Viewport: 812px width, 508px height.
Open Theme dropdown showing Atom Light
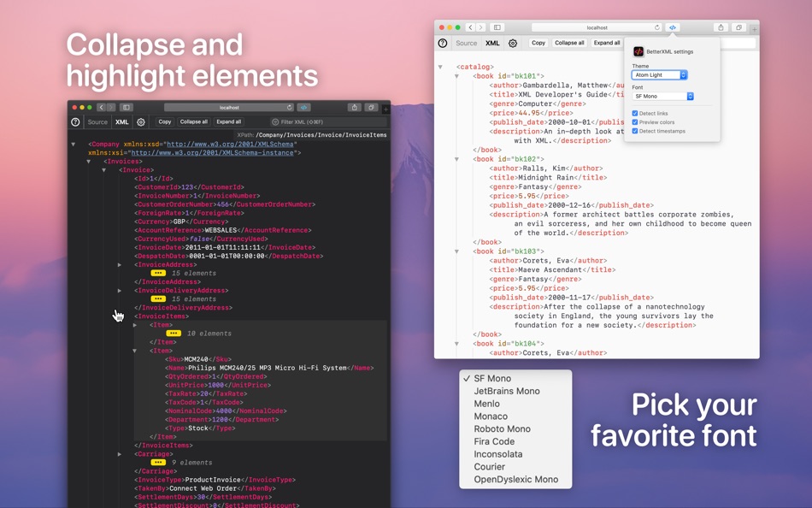(x=659, y=75)
